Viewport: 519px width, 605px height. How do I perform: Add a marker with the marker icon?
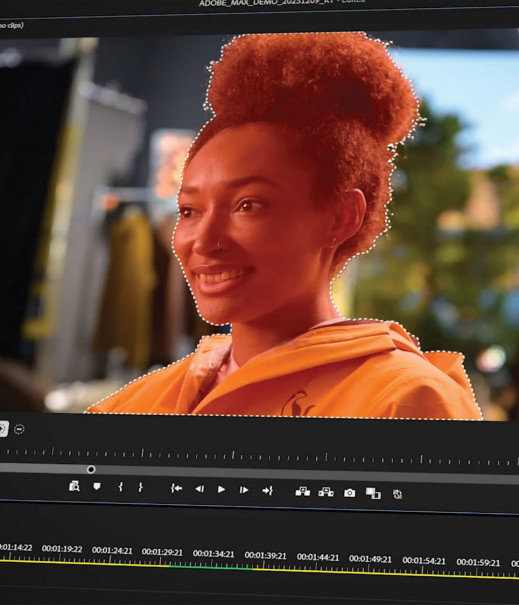pyautogui.click(x=97, y=486)
